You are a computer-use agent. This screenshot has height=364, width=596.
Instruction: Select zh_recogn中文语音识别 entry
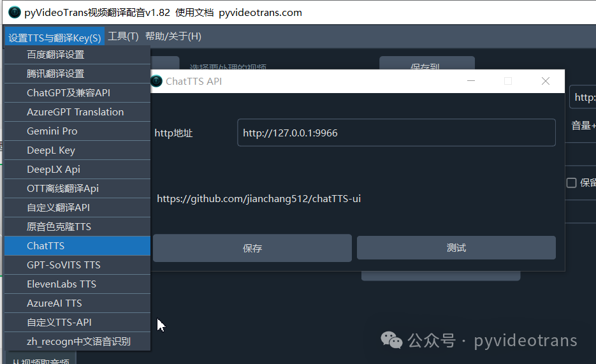tap(78, 342)
